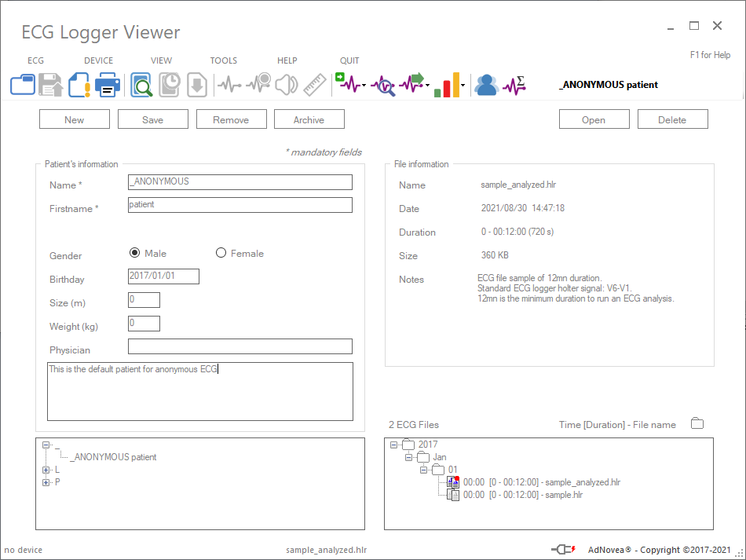The height and width of the screenshot is (560, 746).
Task: Click the folder icon beside Time [Duration] - File name
Action: point(697,423)
